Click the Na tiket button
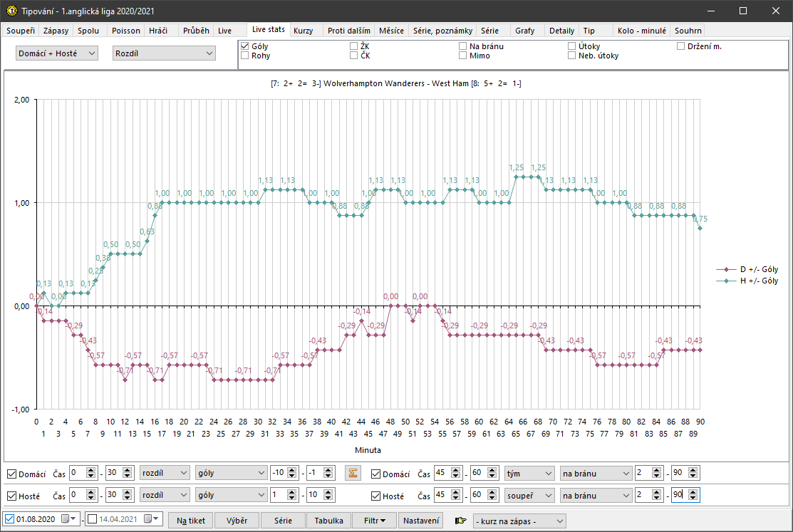The width and height of the screenshot is (793, 532). point(191,521)
